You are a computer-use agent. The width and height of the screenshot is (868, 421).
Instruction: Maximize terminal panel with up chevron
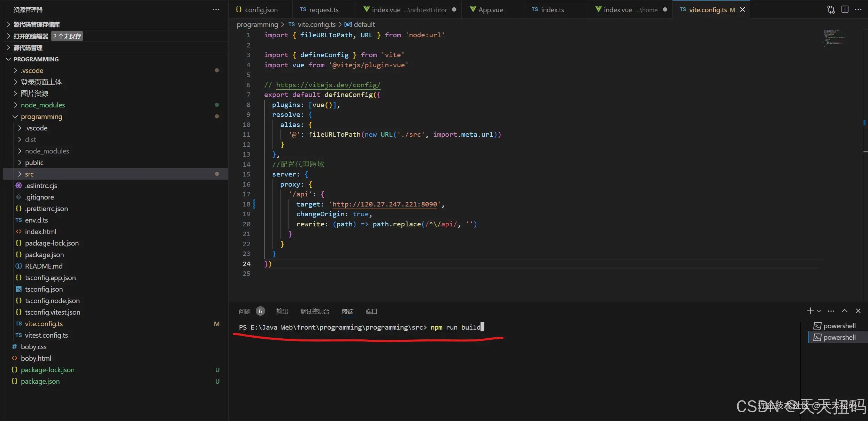pyautogui.click(x=845, y=311)
